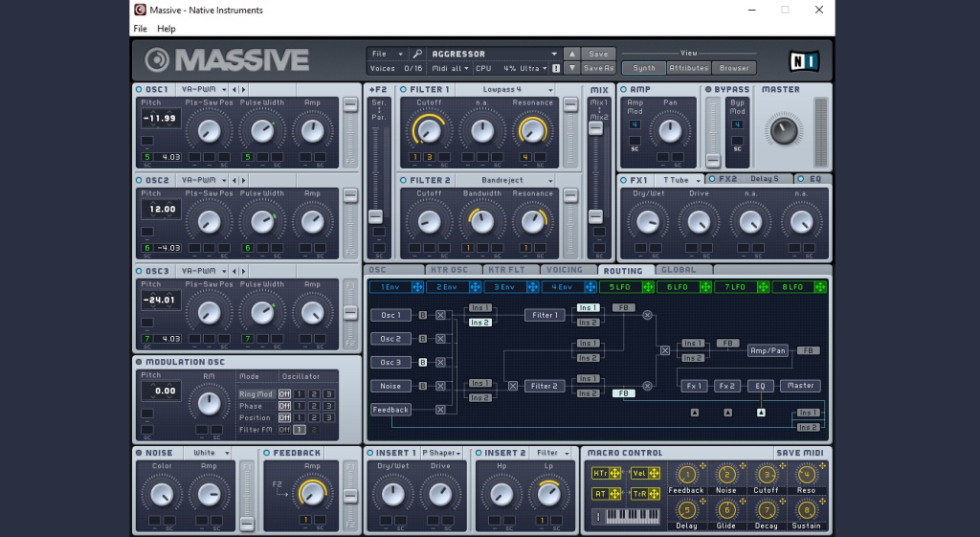Click the Amp level fader handle
The width and height of the screenshot is (980, 537).
pyautogui.click(x=713, y=160)
